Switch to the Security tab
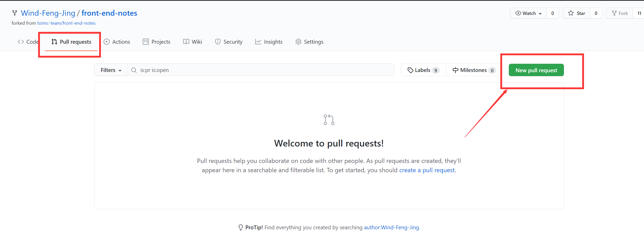Screen dimensions: 644x237 pos(229,42)
